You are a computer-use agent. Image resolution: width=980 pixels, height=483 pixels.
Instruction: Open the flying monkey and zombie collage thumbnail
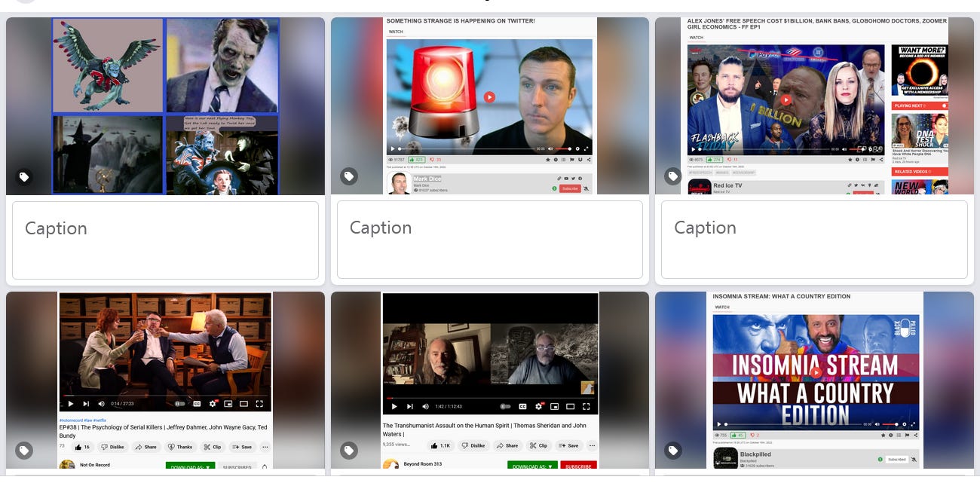[x=165, y=106]
